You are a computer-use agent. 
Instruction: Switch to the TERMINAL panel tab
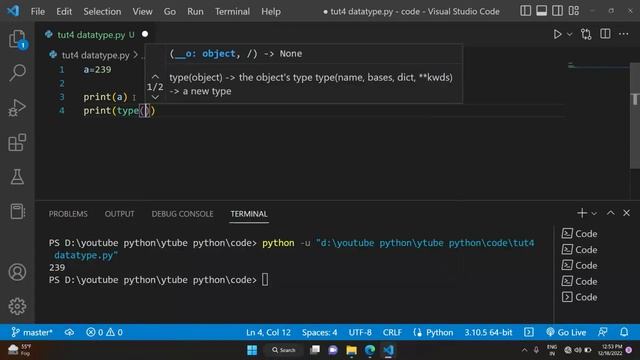click(249, 214)
